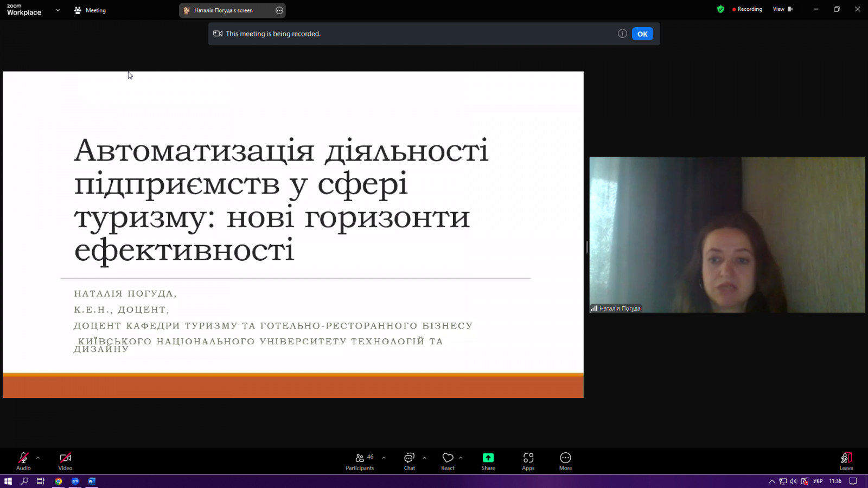Open the React menu
Screen dimensions: 868x488
[448, 461]
